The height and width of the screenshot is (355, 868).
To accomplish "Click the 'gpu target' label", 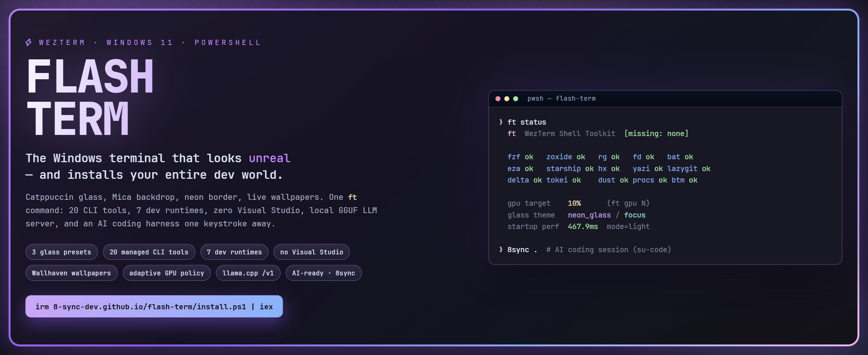I will click(x=529, y=203).
